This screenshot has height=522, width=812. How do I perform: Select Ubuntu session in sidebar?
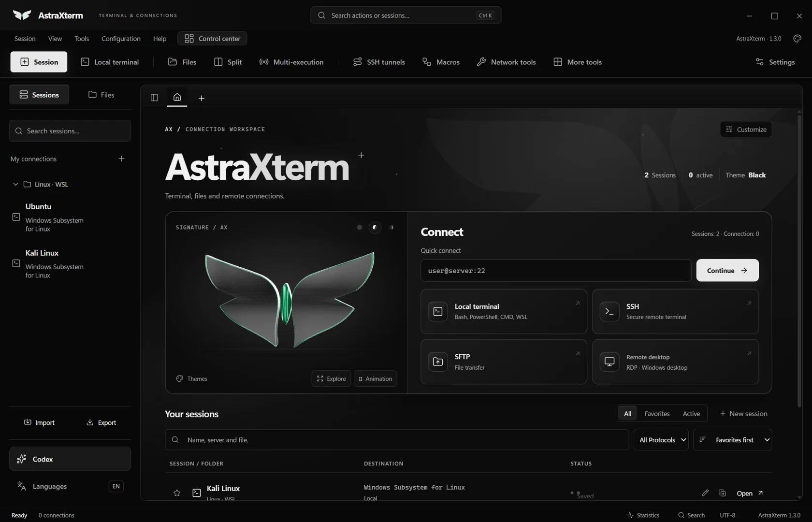click(x=70, y=217)
